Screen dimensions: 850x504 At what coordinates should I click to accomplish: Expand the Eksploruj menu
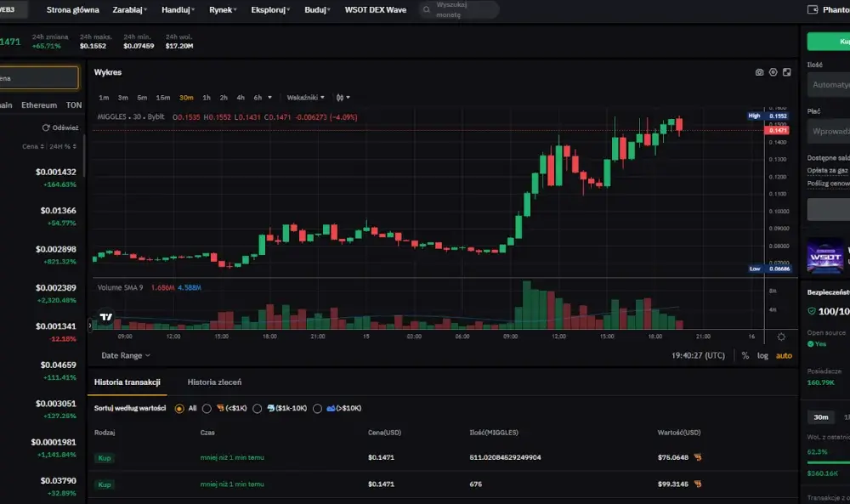[270, 9]
